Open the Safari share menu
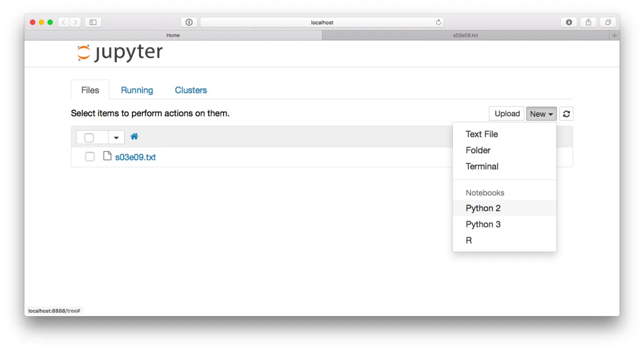 coord(588,22)
